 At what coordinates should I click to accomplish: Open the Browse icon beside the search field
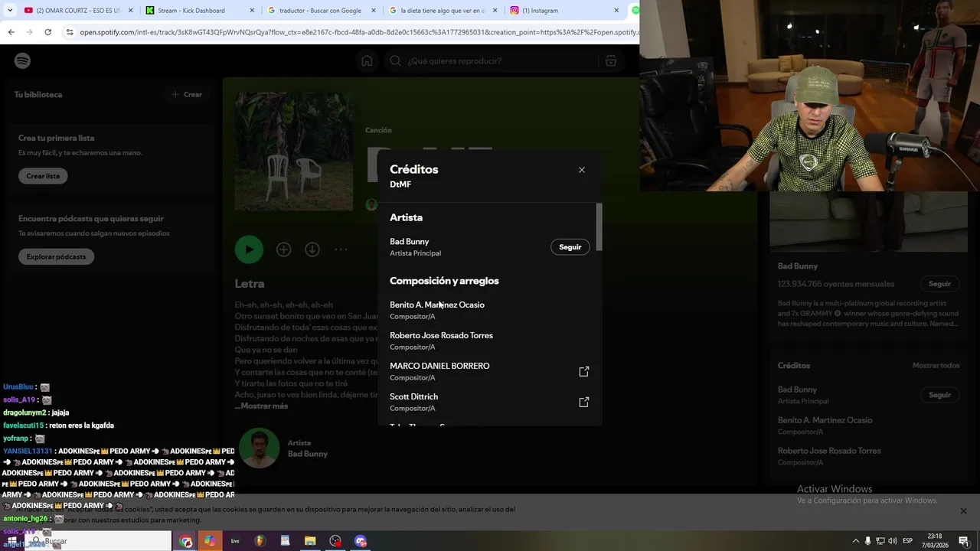click(x=611, y=60)
